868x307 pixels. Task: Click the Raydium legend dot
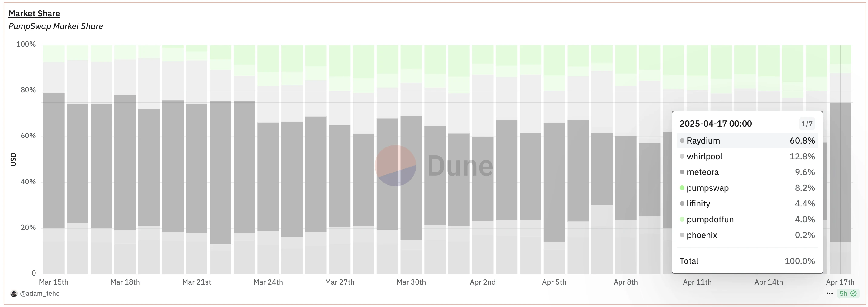[x=682, y=140]
